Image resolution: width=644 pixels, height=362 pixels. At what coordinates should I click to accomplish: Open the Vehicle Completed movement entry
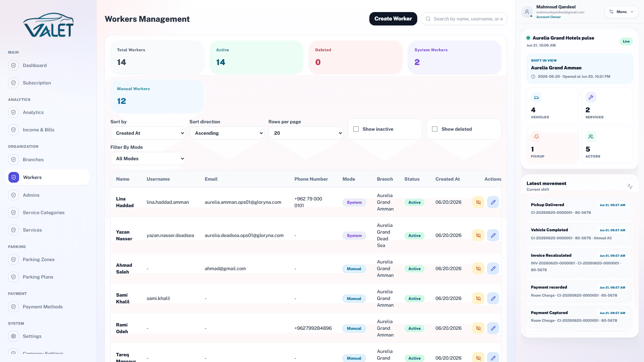(x=579, y=234)
